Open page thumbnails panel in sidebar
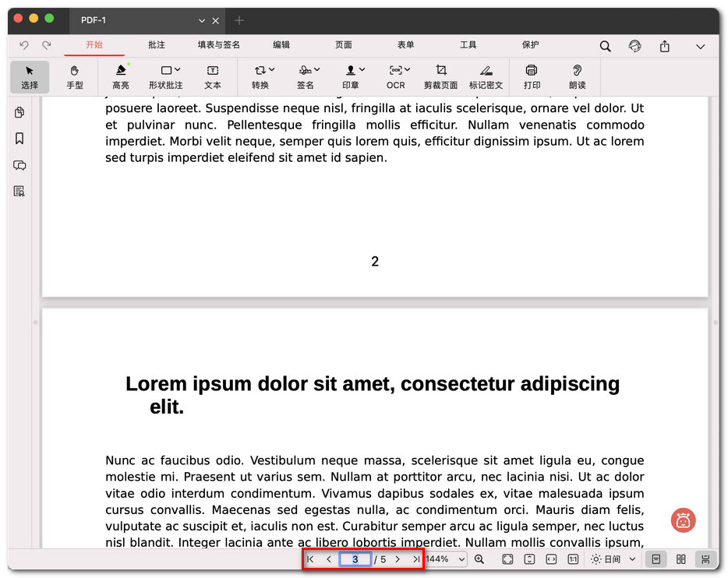728x578 pixels. [x=19, y=112]
